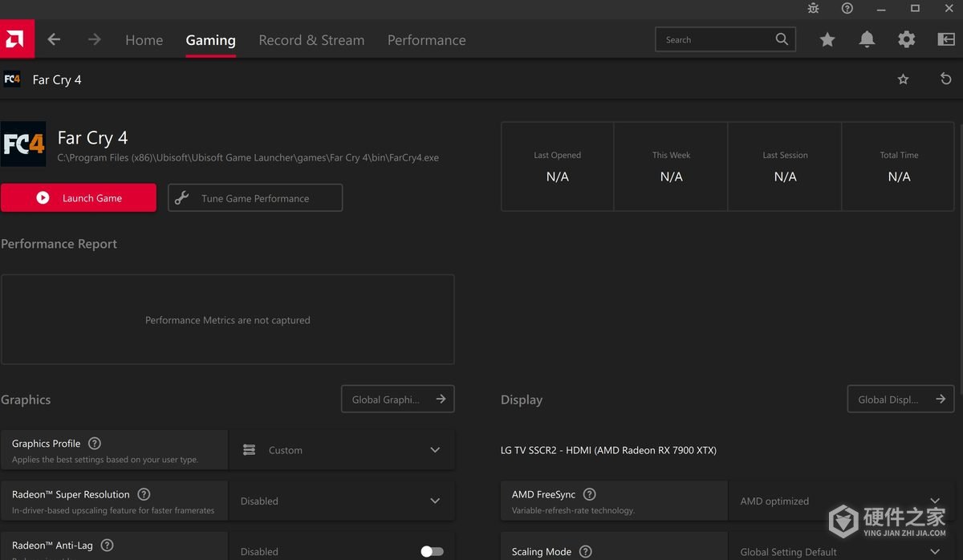Image resolution: width=963 pixels, height=560 pixels.
Task: Open the help question mark in the title bar
Action: coord(847,8)
